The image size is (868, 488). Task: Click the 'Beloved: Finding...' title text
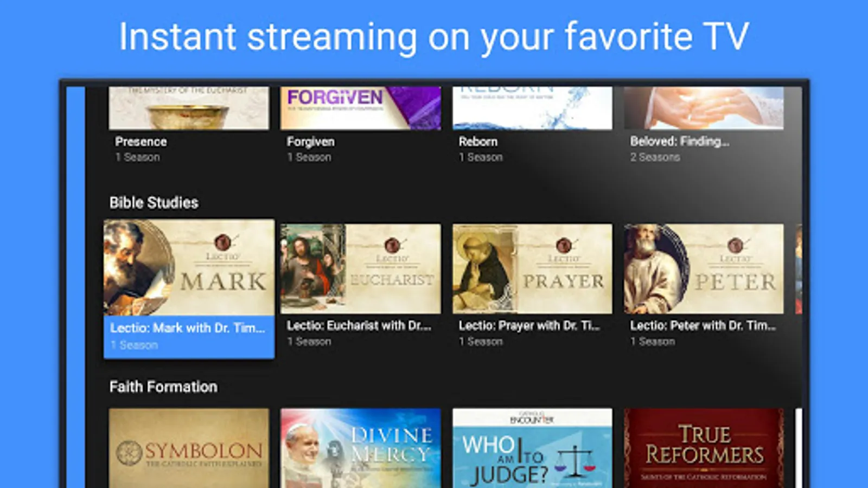click(x=680, y=142)
